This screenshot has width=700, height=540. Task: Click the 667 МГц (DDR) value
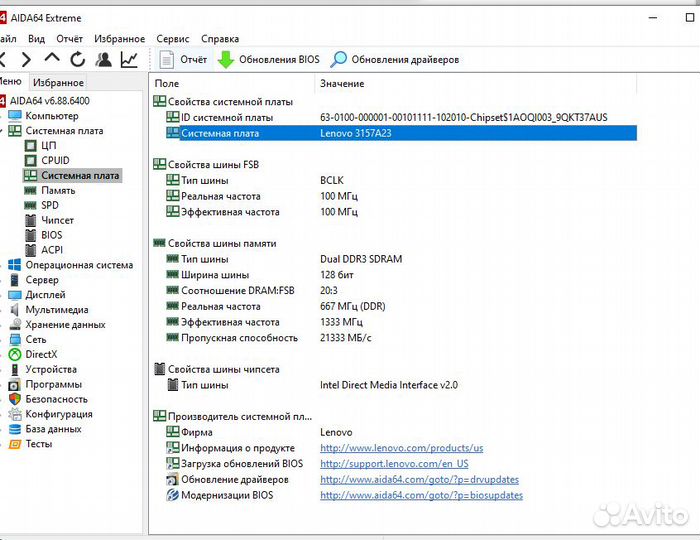[353, 307]
